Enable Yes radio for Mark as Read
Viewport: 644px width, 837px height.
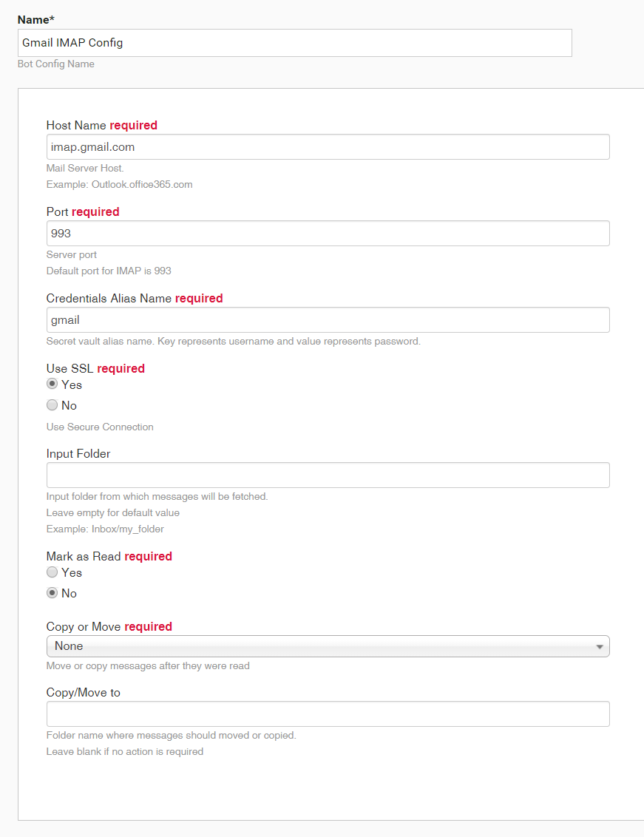coord(52,572)
